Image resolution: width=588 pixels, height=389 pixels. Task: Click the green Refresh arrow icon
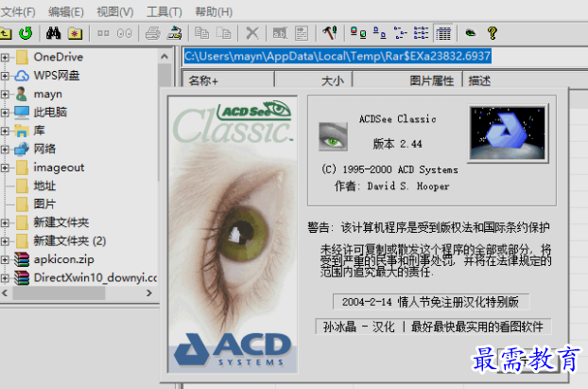tap(26, 33)
